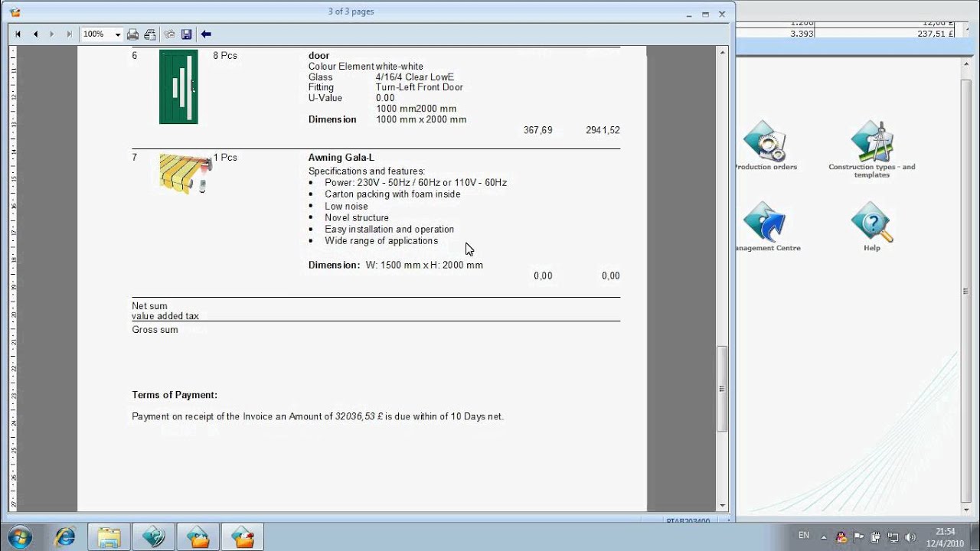Click the 'Net sum' label
Image resolution: width=980 pixels, height=551 pixels.
click(149, 306)
